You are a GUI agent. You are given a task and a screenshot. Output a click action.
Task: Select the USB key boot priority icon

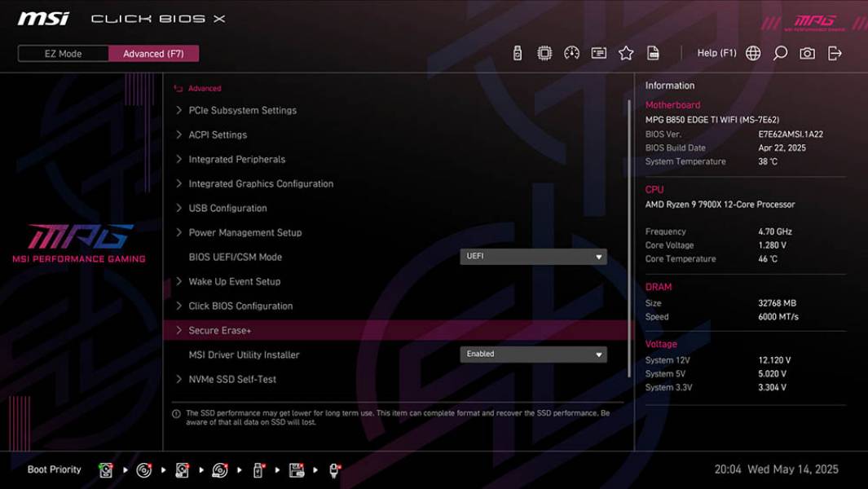click(258, 470)
